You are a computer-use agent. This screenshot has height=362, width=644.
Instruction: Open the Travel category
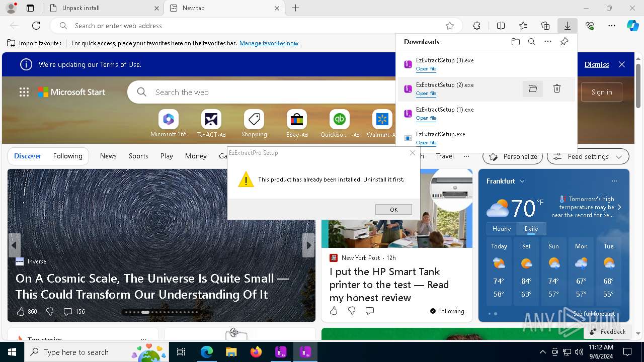tap(445, 156)
